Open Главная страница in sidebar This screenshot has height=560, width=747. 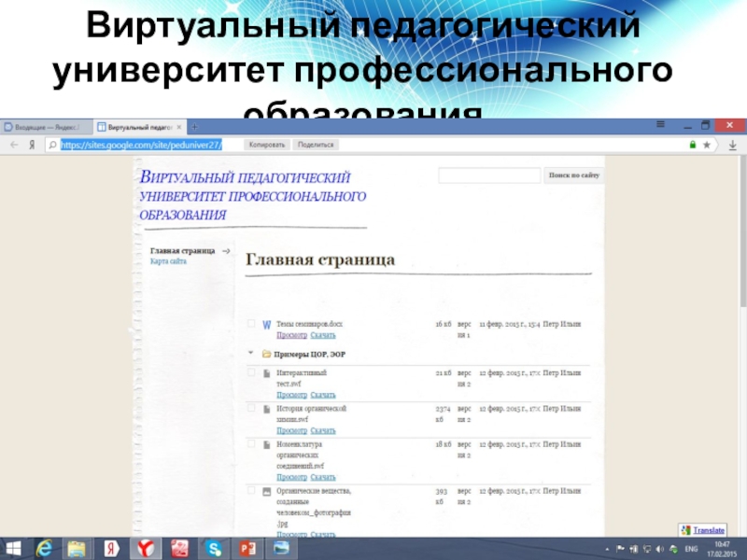coord(182,250)
